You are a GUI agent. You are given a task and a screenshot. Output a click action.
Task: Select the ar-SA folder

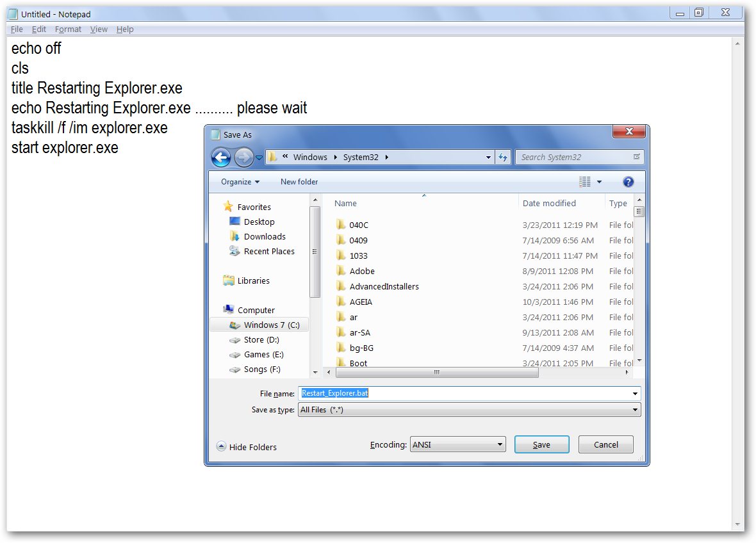(354, 332)
